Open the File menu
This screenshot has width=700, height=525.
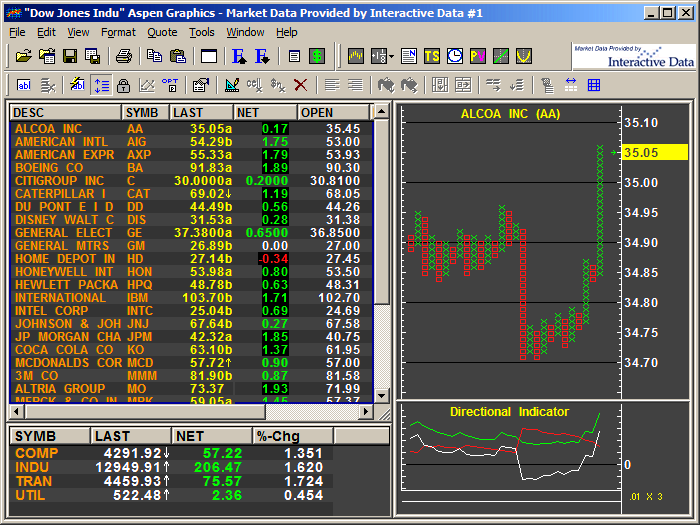[x=17, y=32]
